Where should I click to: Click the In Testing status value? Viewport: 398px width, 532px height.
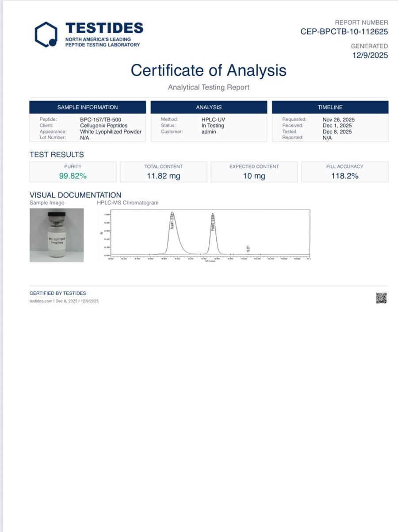(213, 126)
